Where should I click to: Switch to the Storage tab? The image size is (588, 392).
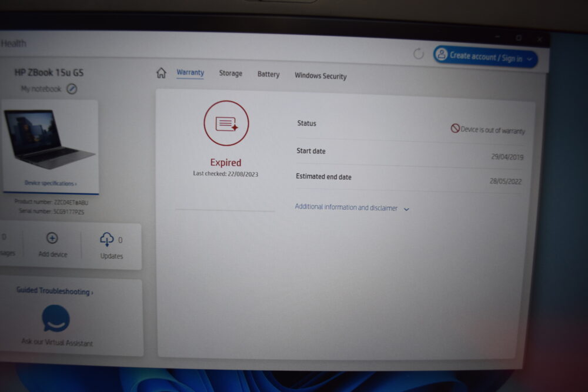pyautogui.click(x=230, y=73)
